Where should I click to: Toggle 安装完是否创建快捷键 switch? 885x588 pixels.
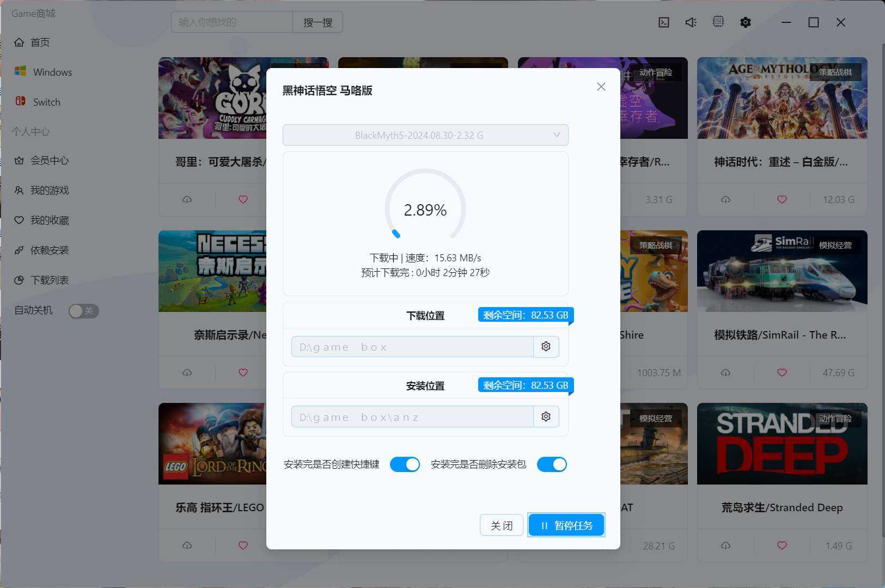tap(405, 464)
